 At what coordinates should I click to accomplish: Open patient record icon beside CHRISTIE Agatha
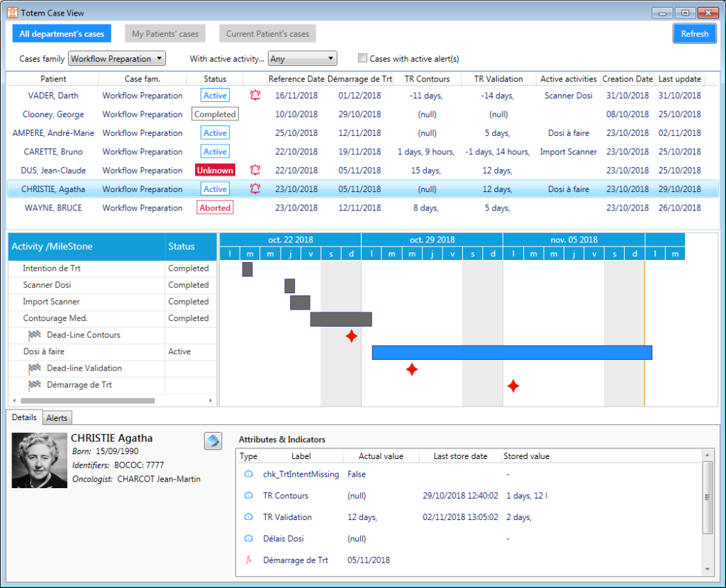[213, 441]
